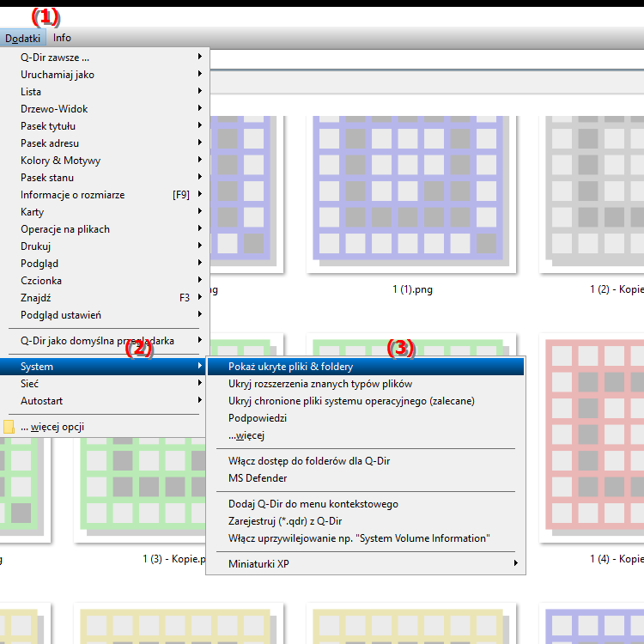644x644 pixels.
Task: Click the MS Defender entry
Action: click(366, 478)
